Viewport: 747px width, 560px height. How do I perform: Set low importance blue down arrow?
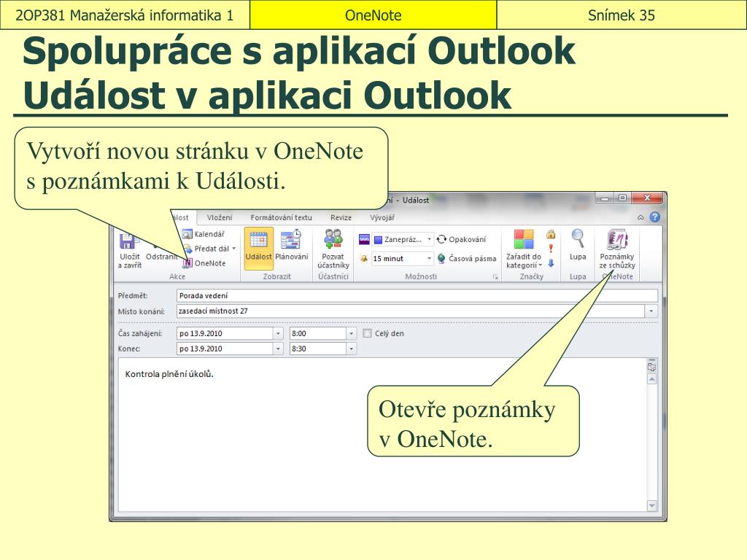point(551,262)
